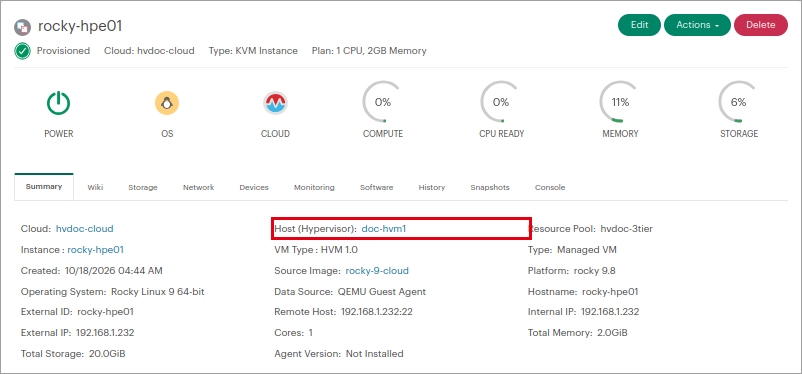The width and height of the screenshot is (802, 374).
Task: Click Hostname: rocky-hpe01 text
Action: (583, 292)
